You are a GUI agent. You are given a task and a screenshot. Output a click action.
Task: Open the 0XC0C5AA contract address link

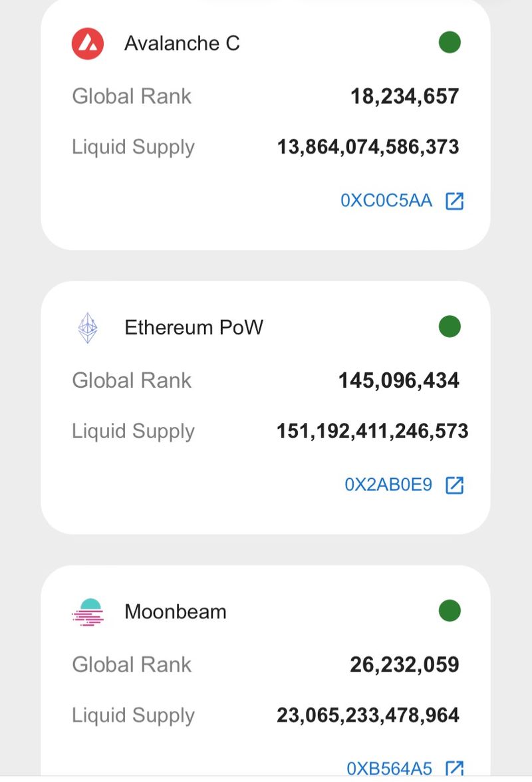pyautogui.click(x=386, y=201)
